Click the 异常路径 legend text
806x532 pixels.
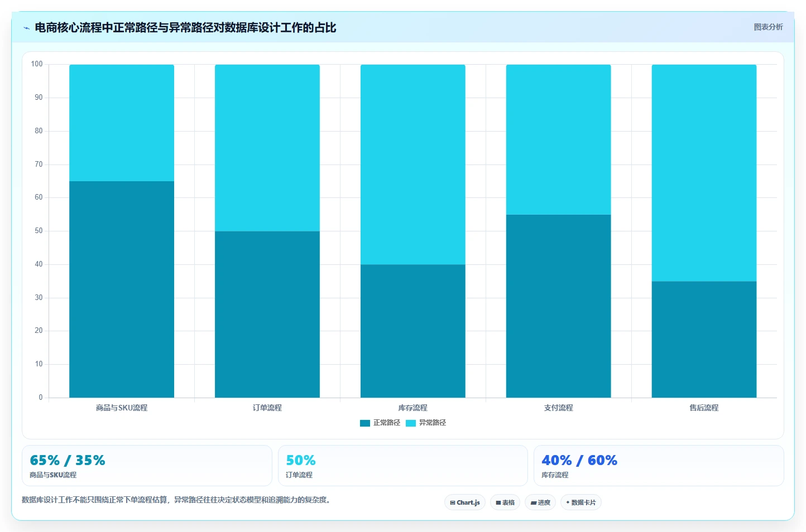433,423
